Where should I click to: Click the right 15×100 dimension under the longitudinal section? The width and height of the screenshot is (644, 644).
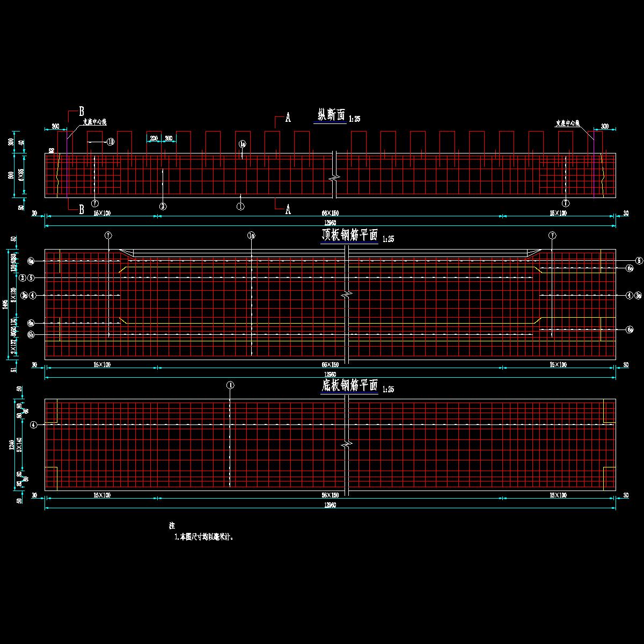pos(558,213)
